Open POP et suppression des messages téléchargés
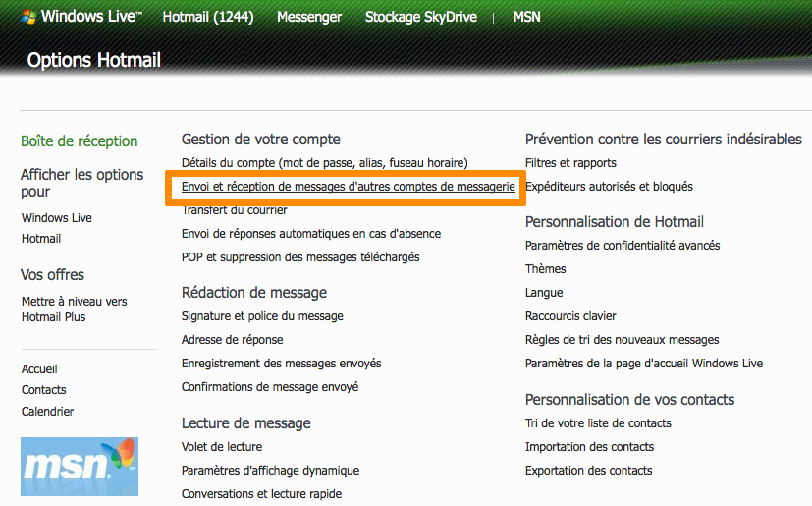The image size is (812, 506). 300,257
